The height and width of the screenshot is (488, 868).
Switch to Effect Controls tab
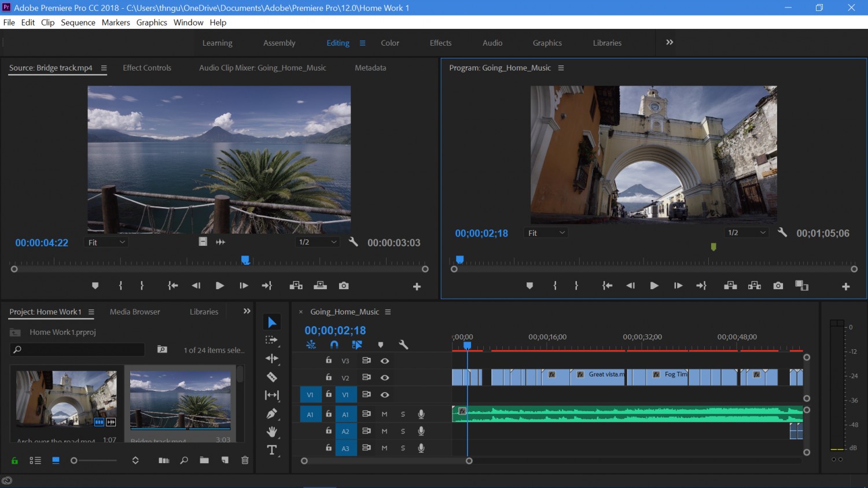(x=147, y=68)
